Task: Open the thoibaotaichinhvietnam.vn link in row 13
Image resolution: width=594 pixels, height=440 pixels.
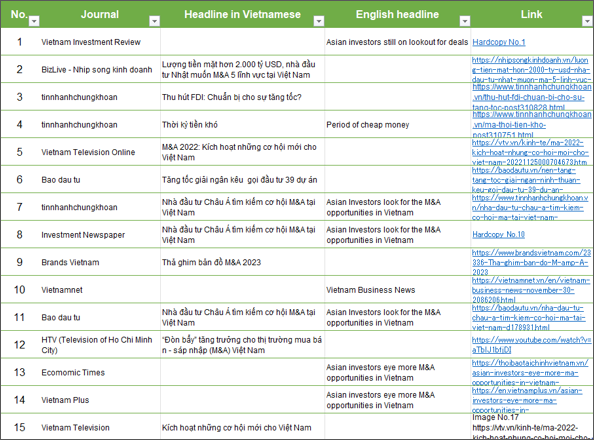Action: [x=530, y=373]
